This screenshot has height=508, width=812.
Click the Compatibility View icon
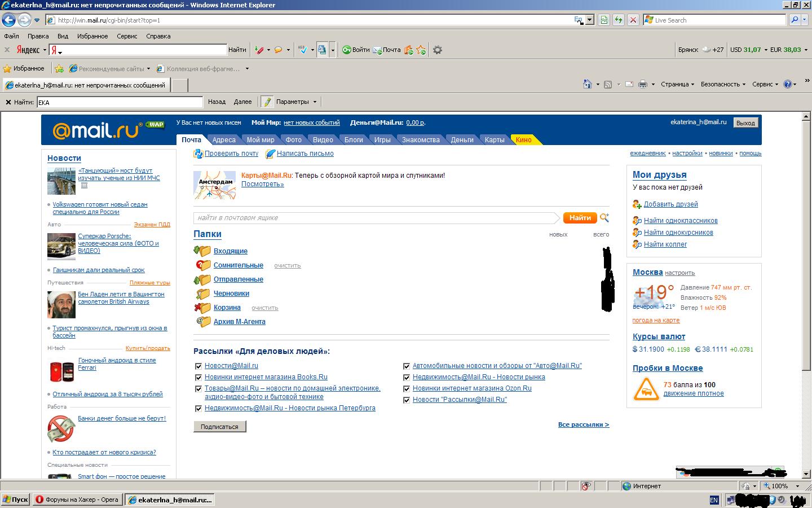pyautogui.click(x=604, y=20)
